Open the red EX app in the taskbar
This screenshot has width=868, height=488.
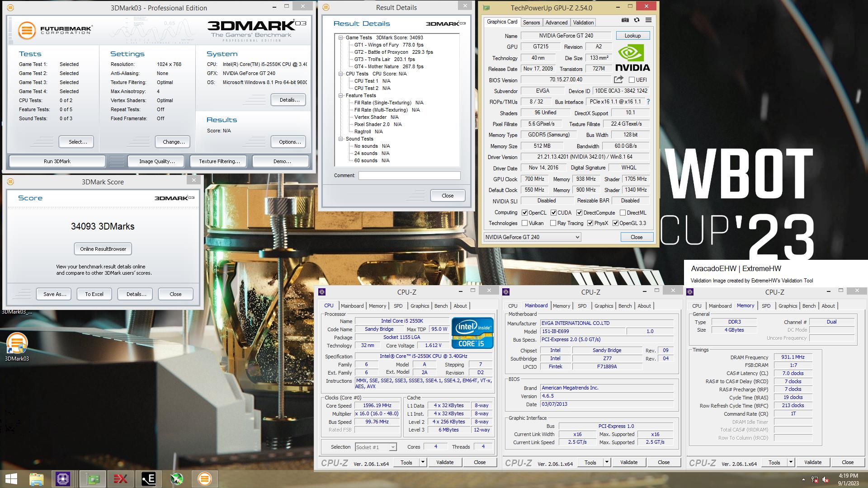click(x=121, y=479)
